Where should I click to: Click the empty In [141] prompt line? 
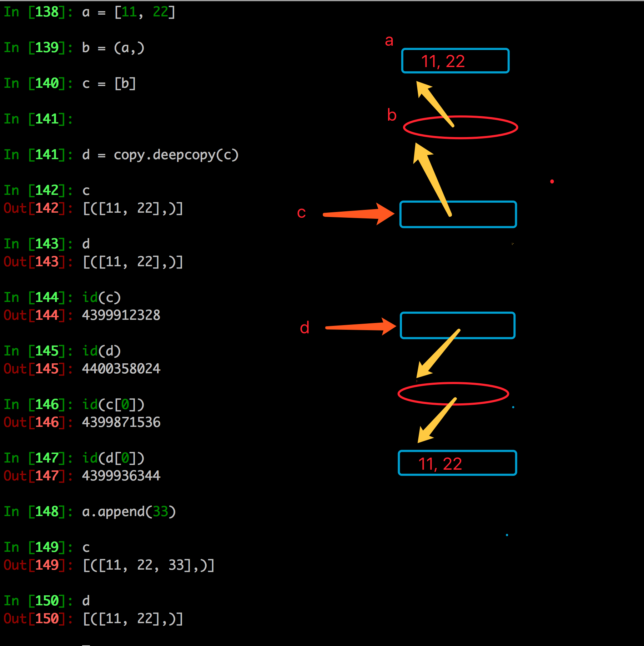[x=38, y=119]
